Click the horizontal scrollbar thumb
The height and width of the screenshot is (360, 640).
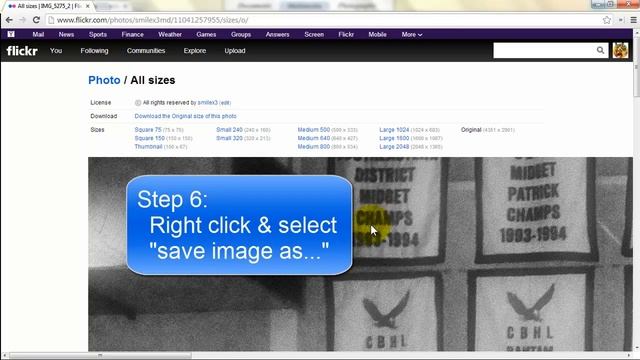click(x=100, y=356)
